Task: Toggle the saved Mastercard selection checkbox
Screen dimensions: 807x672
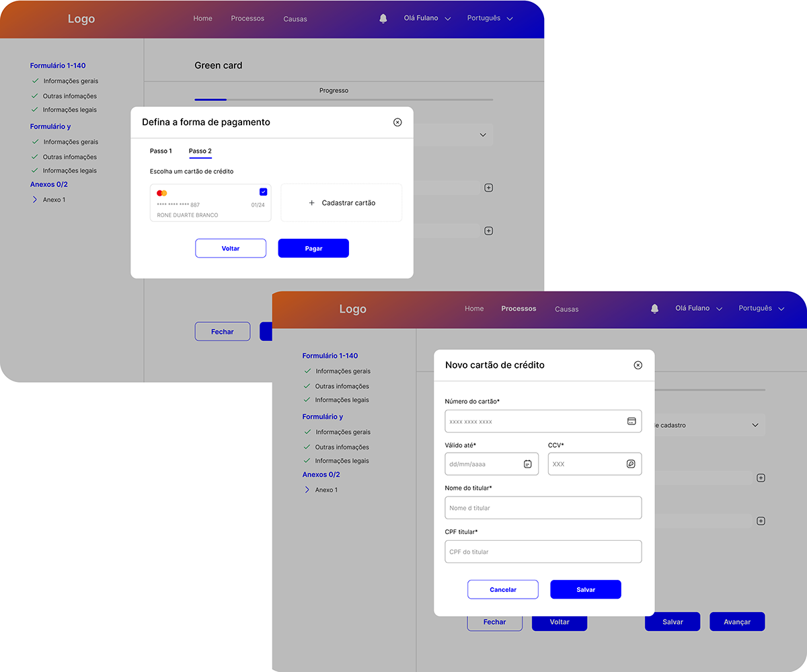Action: 263,192
